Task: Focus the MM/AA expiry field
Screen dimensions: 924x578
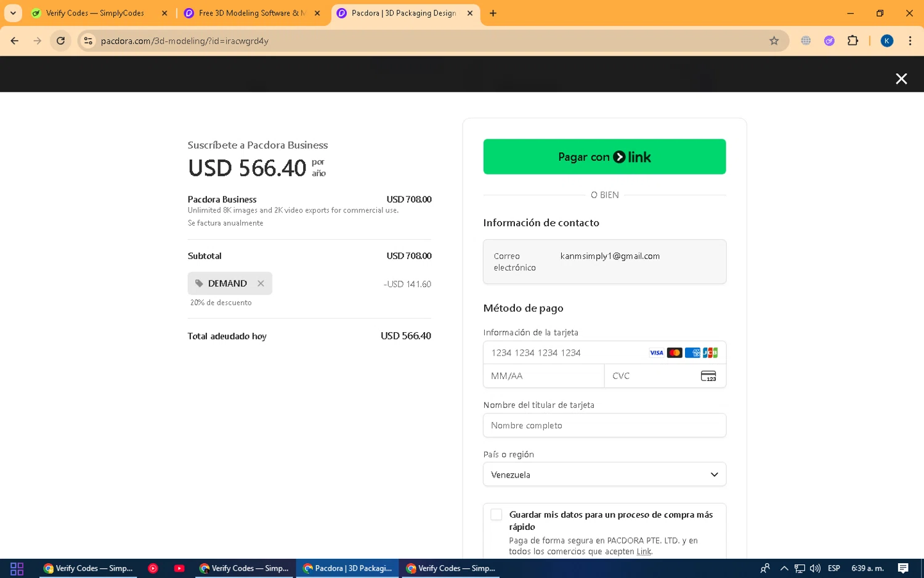Action: tap(543, 376)
